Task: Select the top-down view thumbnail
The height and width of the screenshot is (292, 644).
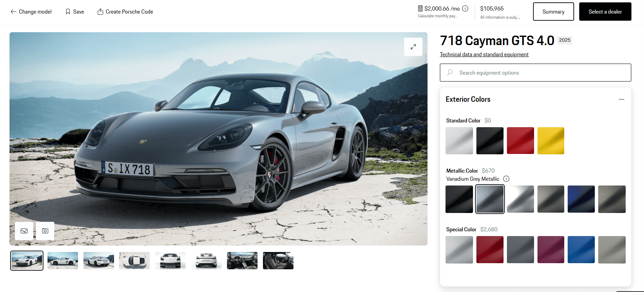Action: click(x=134, y=260)
